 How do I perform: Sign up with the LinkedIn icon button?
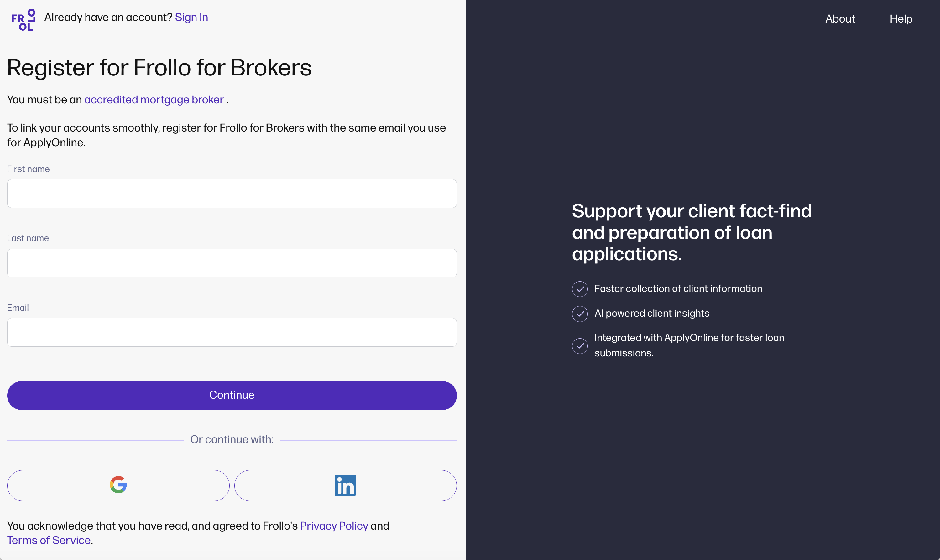tap(345, 485)
